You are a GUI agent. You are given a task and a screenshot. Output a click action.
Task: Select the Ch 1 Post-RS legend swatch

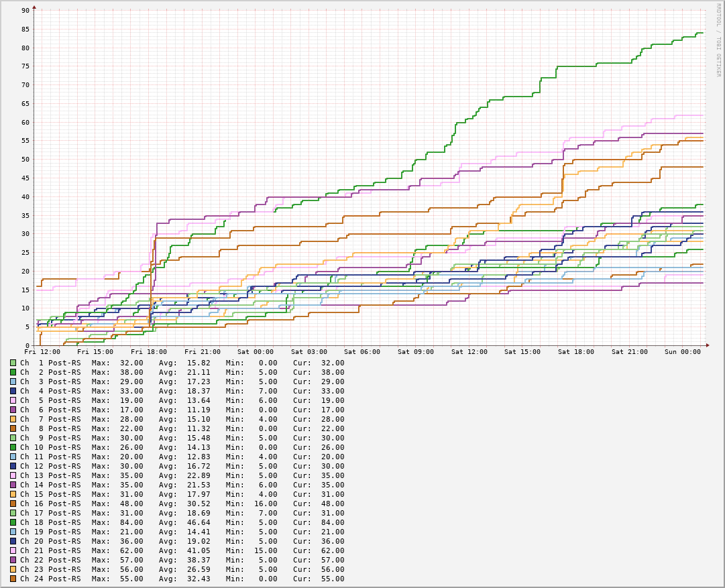(13, 363)
